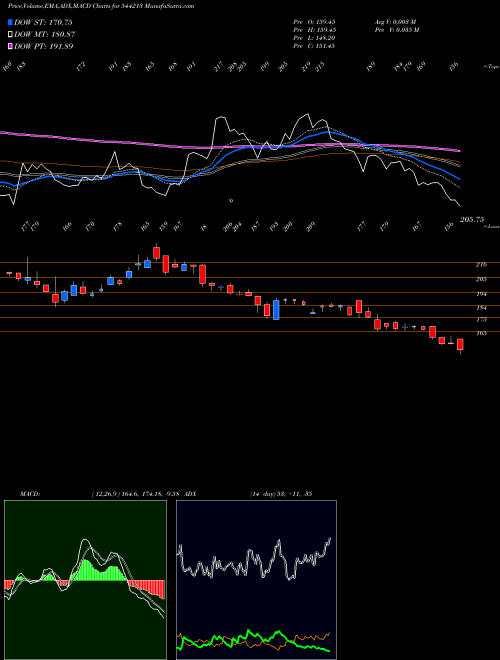Click the 194 price axis label
The height and width of the screenshot is (660, 500).
(x=481, y=294)
